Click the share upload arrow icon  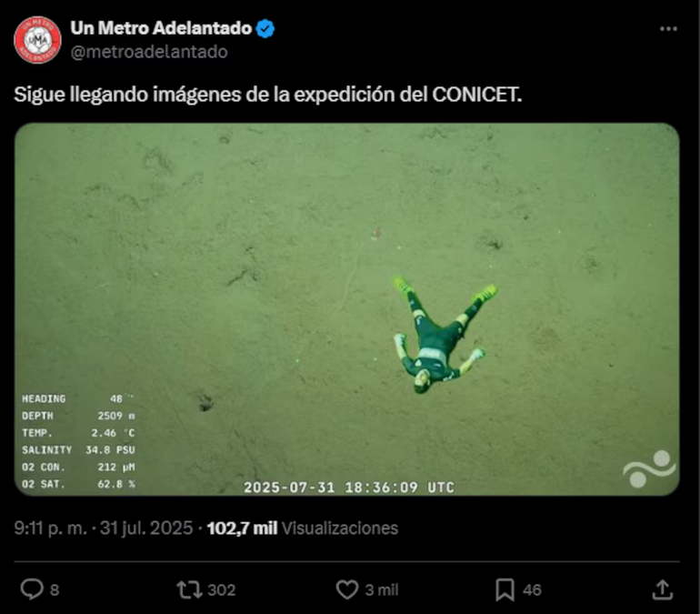(663, 589)
